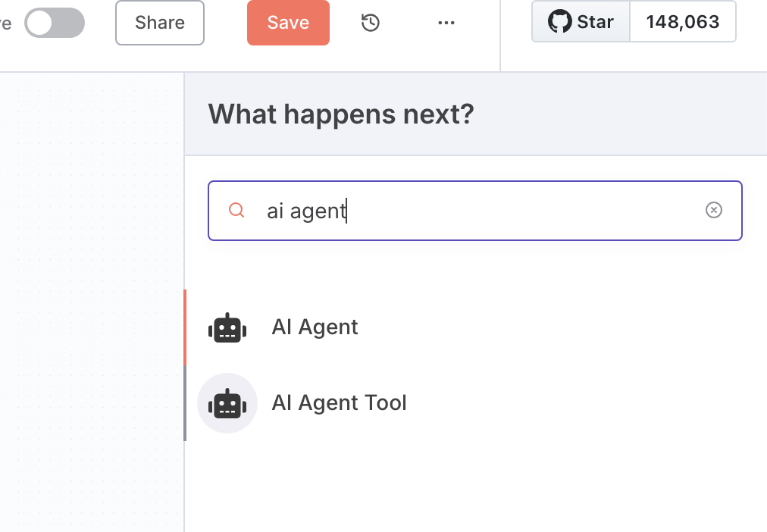Viewport: 767px width, 532px height.
Task: Open workflow history via clock icon
Action: (x=370, y=23)
